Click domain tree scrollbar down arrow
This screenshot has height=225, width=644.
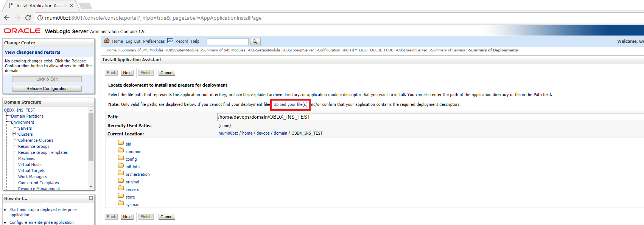click(x=91, y=186)
